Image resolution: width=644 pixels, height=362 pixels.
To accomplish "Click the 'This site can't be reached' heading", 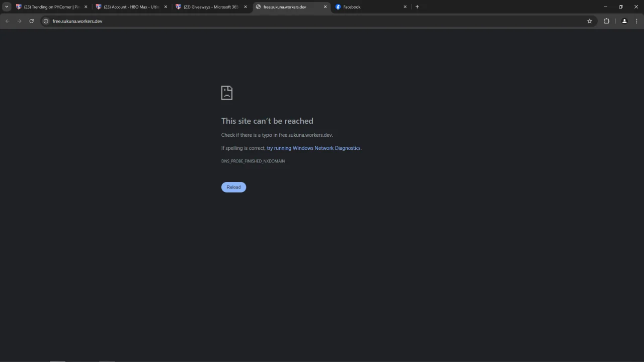I will pos(267,121).
